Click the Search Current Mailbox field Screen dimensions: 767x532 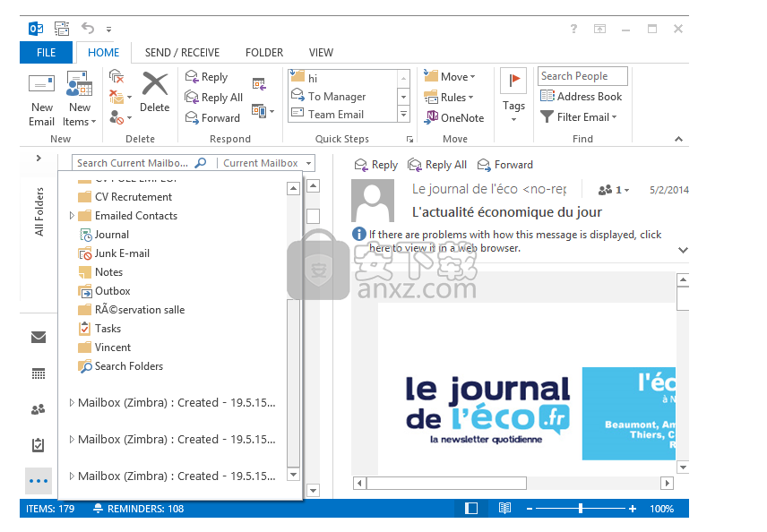pyautogui.click(x=133, y=163)
